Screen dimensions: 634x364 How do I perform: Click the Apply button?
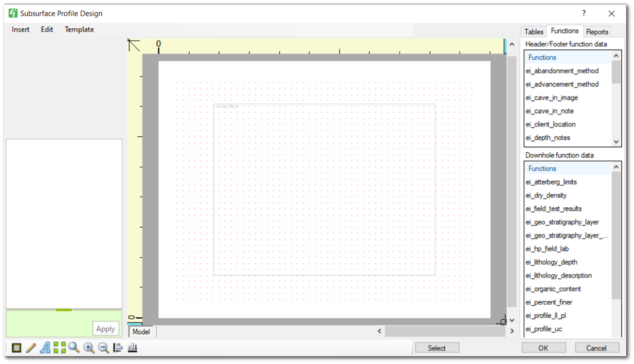[105, 328]
